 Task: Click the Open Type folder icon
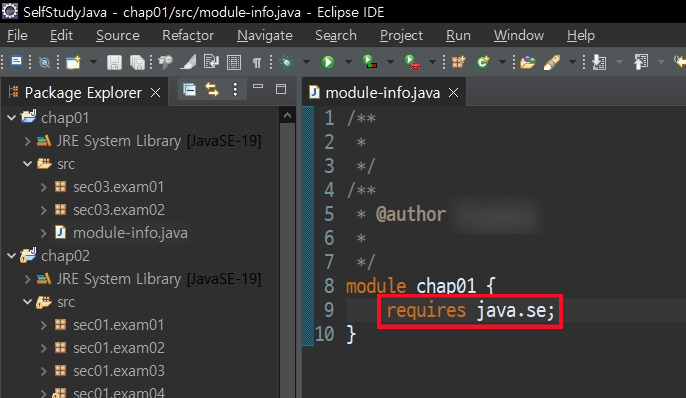click(528, 63)
